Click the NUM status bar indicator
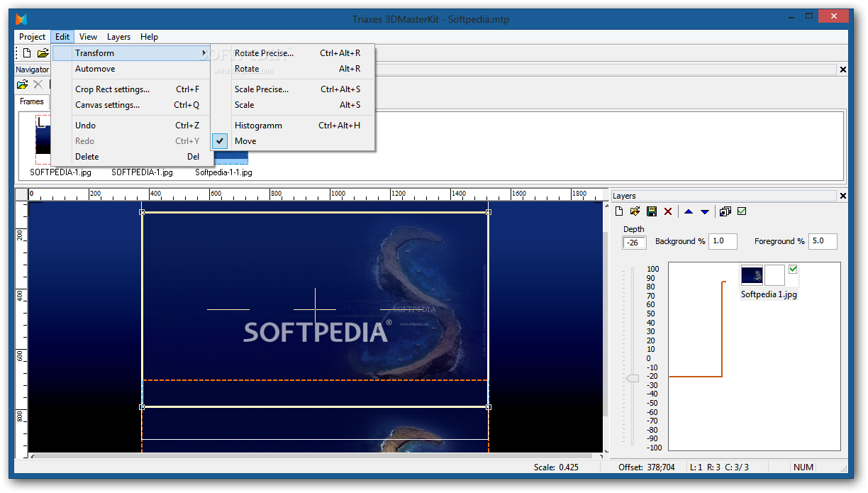Screen dimensions: 868x493 [x=803, y=467]
